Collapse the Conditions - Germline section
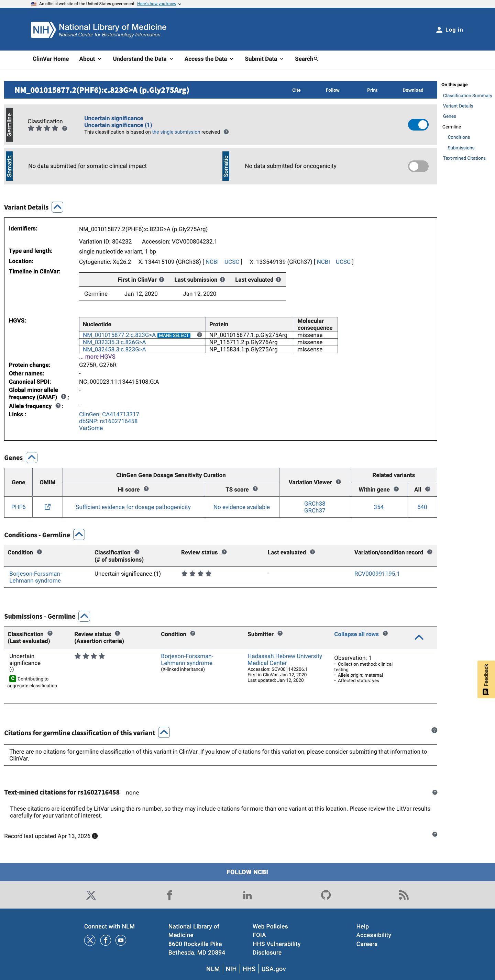Image resolution: width=495 pixels, height=980 pixels. pos(79,535)
